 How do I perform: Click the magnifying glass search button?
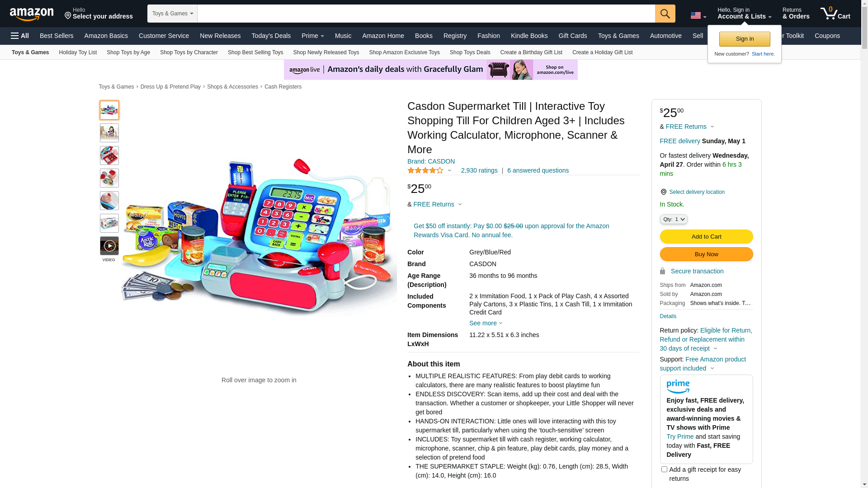tap(665, 14)
